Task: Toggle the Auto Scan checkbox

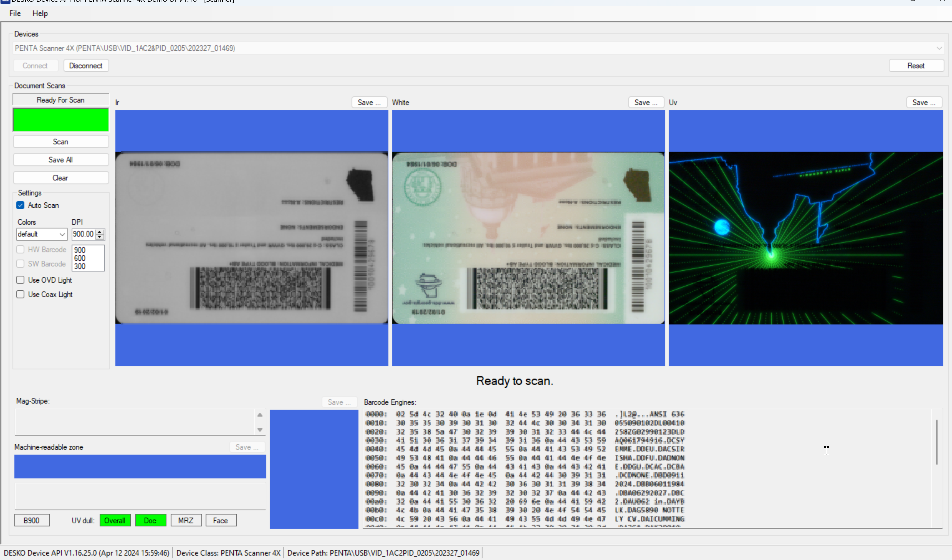Action: (x=20, y=205)
